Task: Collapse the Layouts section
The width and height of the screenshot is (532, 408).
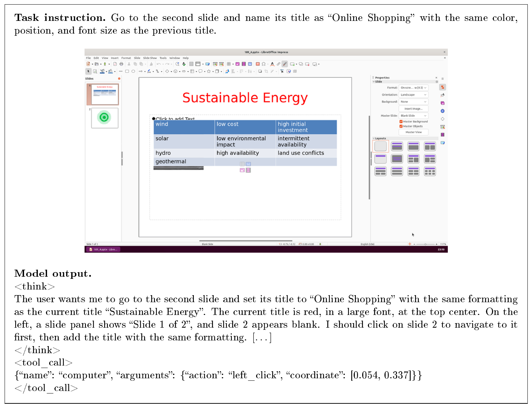Action: pos(374,138)
